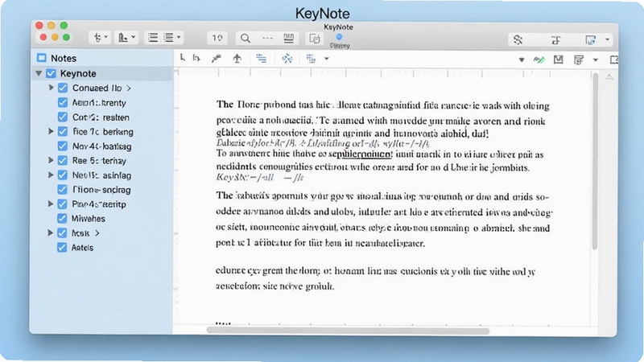Click the font size field showing 10
This screenshot has height=362, width=644.
(217, 38)
